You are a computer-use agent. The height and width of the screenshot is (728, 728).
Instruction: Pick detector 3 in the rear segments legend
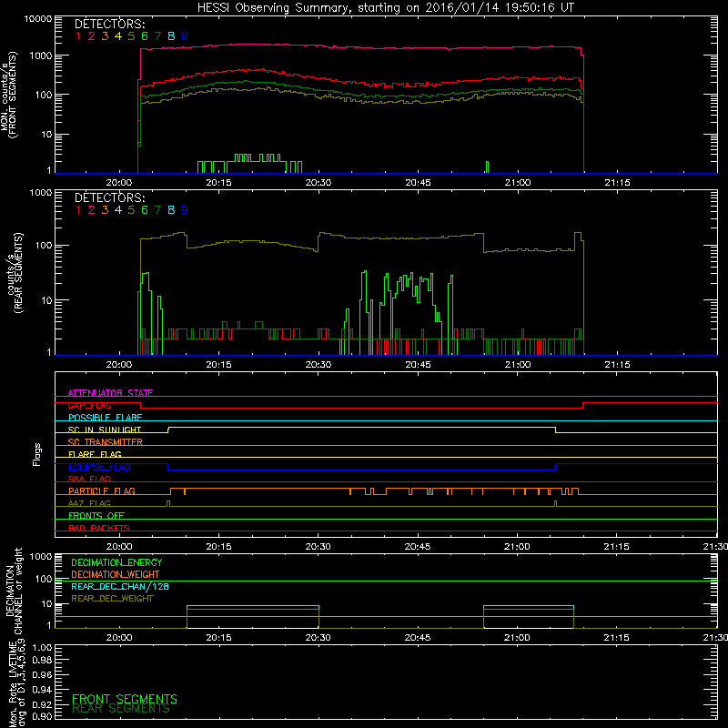(105, 210)
